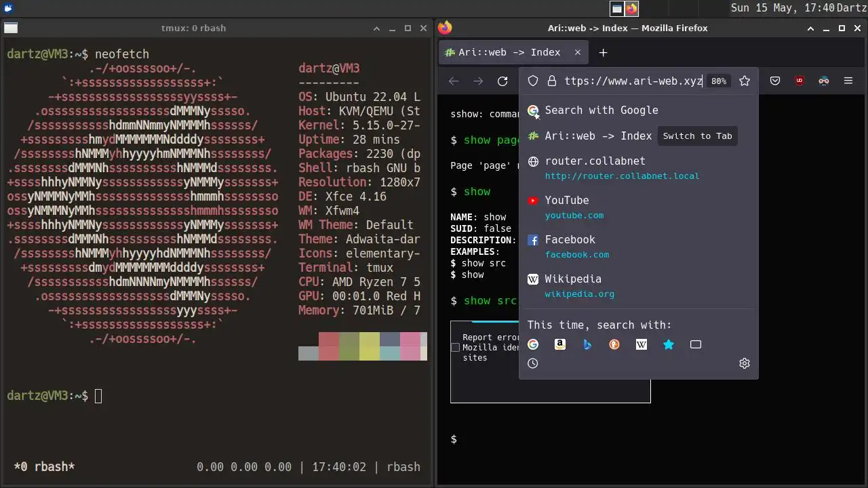
Task: Save page to Pocket
Action: pyautogui.click(x=775, y=81)
